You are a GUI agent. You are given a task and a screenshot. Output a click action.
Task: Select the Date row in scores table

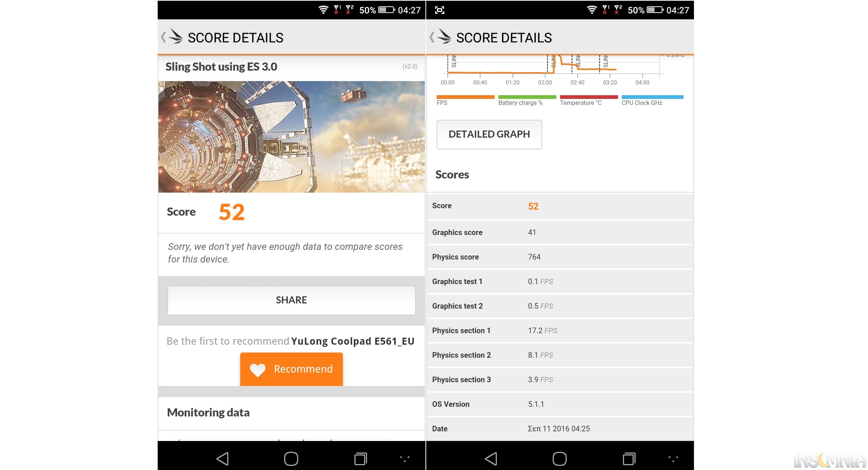[x=560, y=429]
